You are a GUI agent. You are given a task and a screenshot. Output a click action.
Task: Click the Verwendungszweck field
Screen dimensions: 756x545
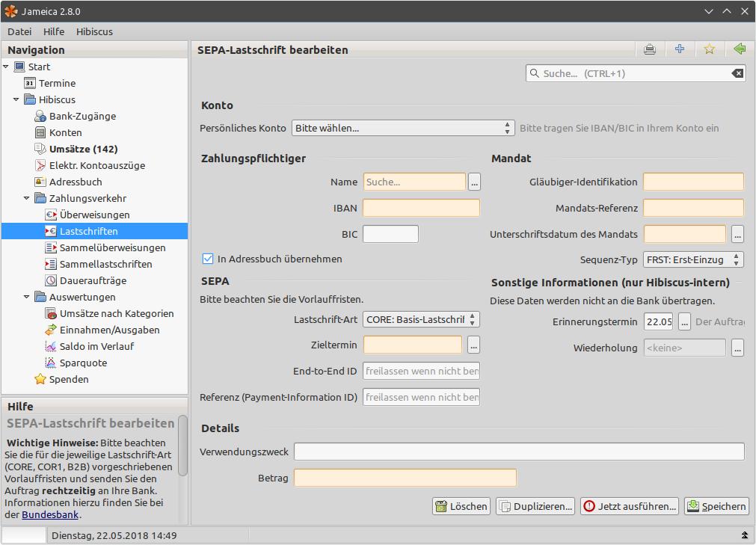(x=519, y=452)
